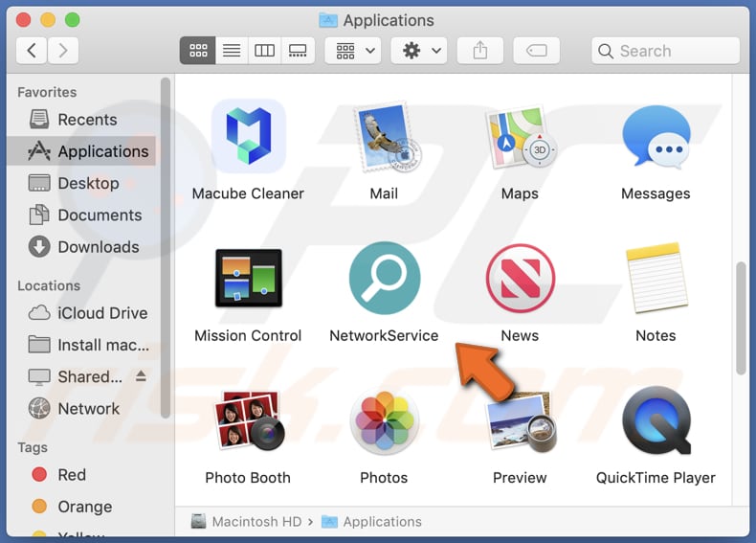
Task: Open the group-by arrangement dropdown
Action: tap(353, 50)
